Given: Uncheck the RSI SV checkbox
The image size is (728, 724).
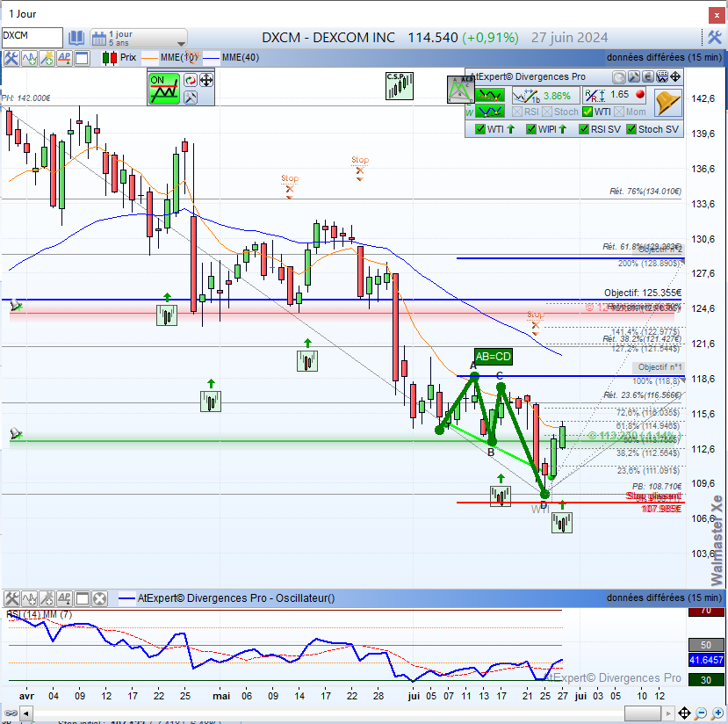Looking at the screenshot, I should (x=584, y=129).
